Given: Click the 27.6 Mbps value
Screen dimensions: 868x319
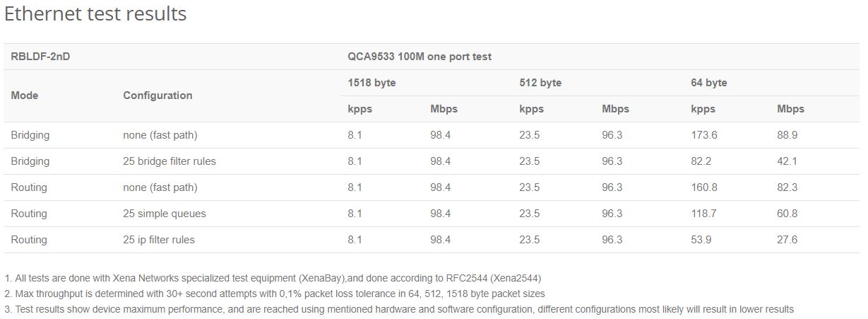Looking at the screenshot, I should [x=787, y=240].
